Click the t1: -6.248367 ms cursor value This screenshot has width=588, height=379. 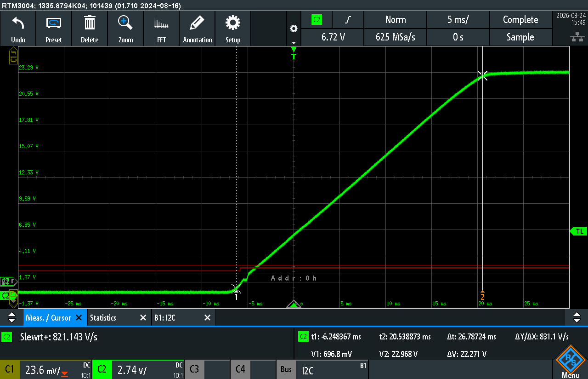[336, 337]
